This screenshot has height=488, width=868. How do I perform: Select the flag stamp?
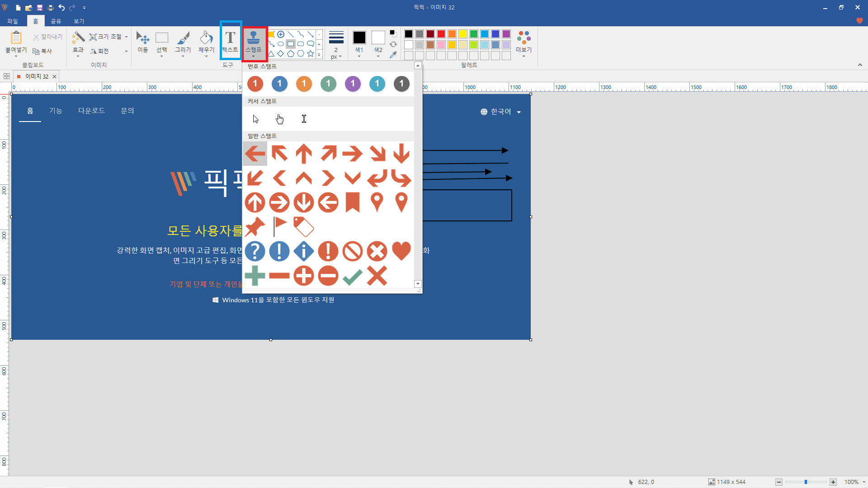pyautogui.click(x=279, y=227)
